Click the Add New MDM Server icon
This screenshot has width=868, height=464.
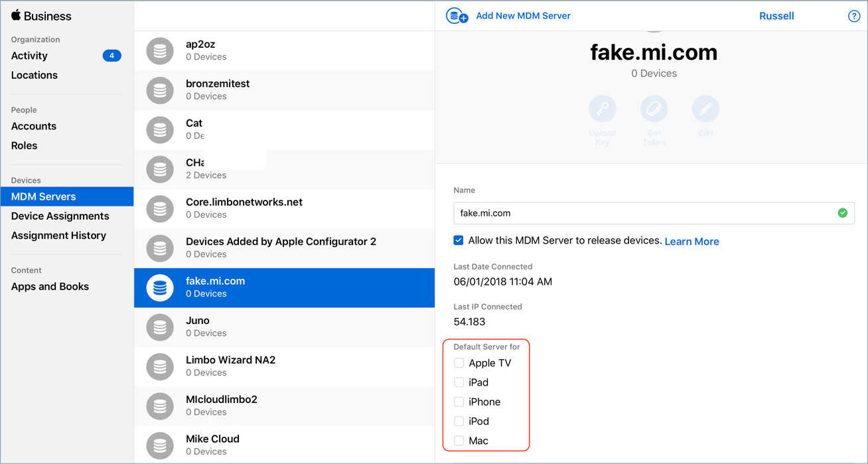[457, 16]
